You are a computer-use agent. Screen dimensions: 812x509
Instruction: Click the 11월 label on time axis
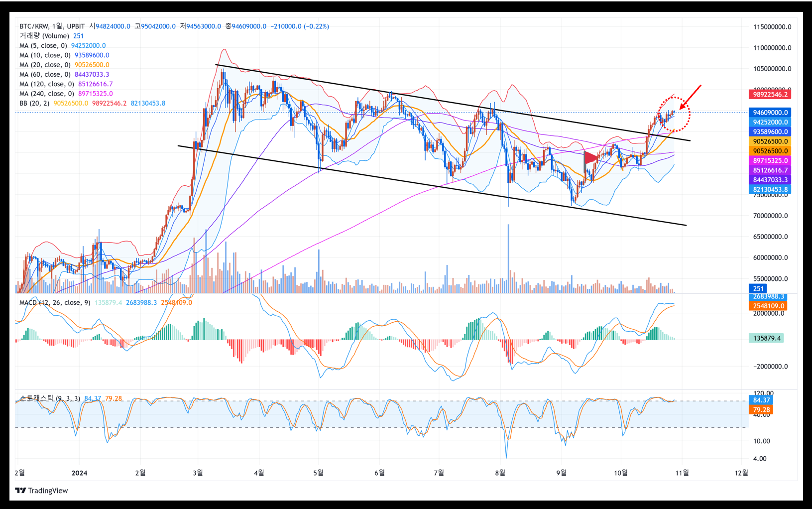pos(682,473)
